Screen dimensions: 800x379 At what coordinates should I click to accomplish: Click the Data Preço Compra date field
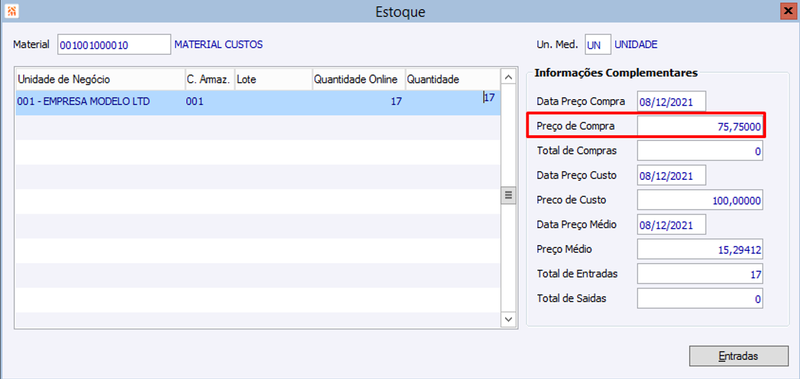[671, 102]
